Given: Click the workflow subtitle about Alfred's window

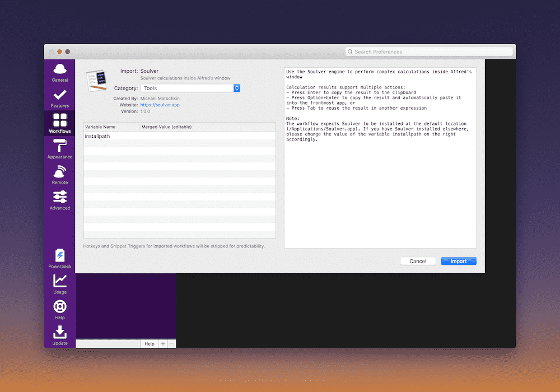Looking at the screenshot, I should click(x=185, y=78).
